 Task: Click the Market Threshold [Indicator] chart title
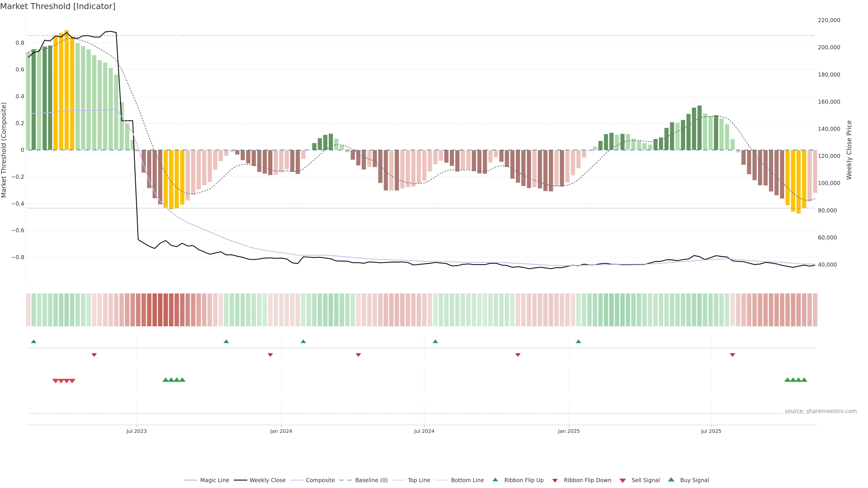pos(58,6)
